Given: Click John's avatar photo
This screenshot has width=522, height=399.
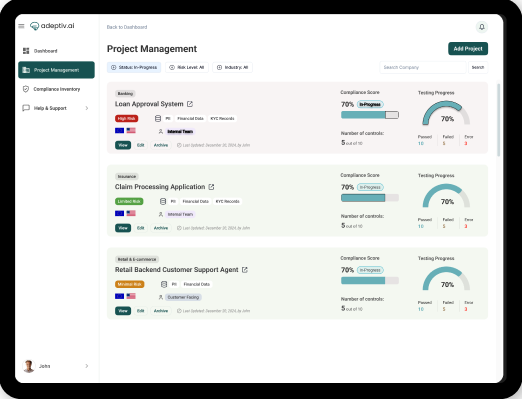Looking at the screenshot, I should pos(29,366).
